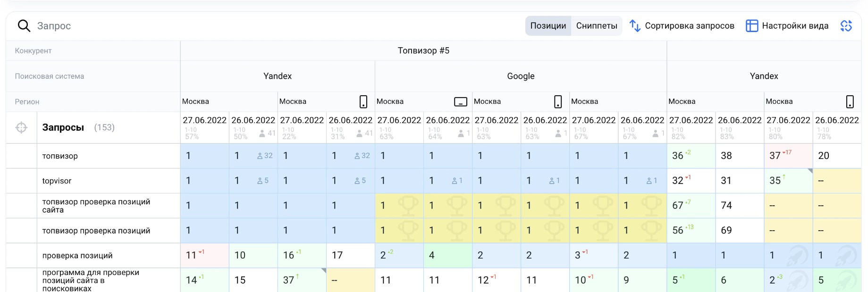
Task: Click position 31 in topvisor row
Action: click(726, 181)
